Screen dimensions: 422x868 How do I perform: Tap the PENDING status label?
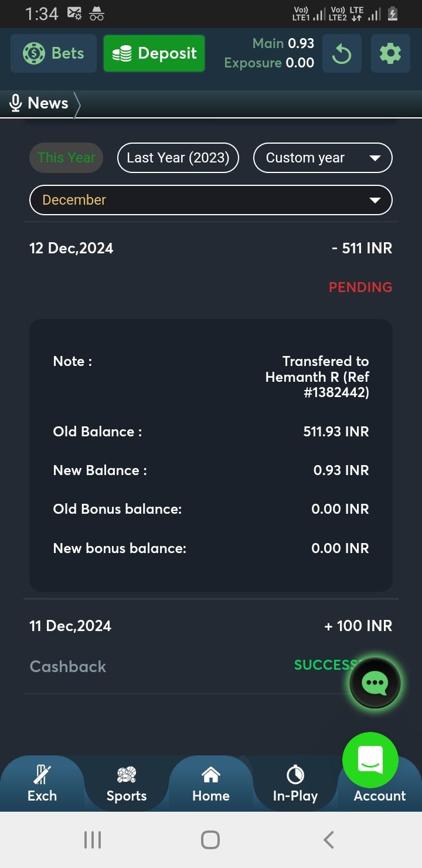point(360,287)
